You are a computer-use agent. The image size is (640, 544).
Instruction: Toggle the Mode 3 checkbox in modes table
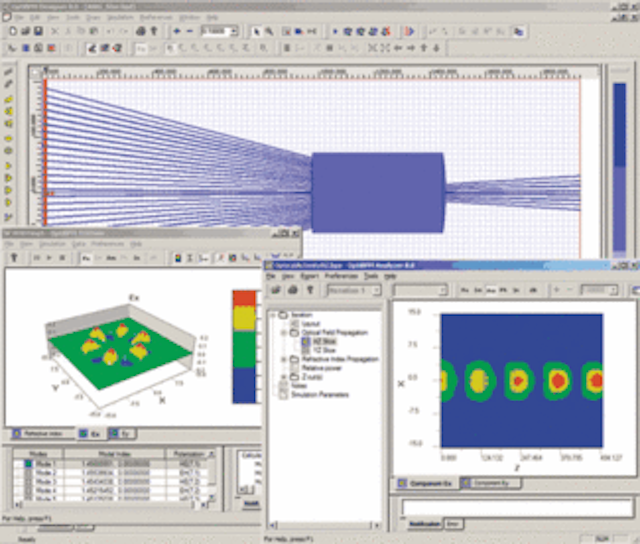coord(28,482)
